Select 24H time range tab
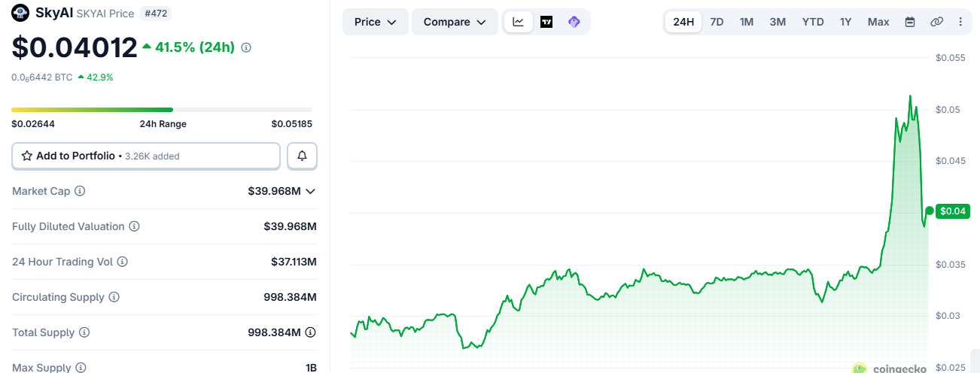980x373 pixels. click(683, 22)
